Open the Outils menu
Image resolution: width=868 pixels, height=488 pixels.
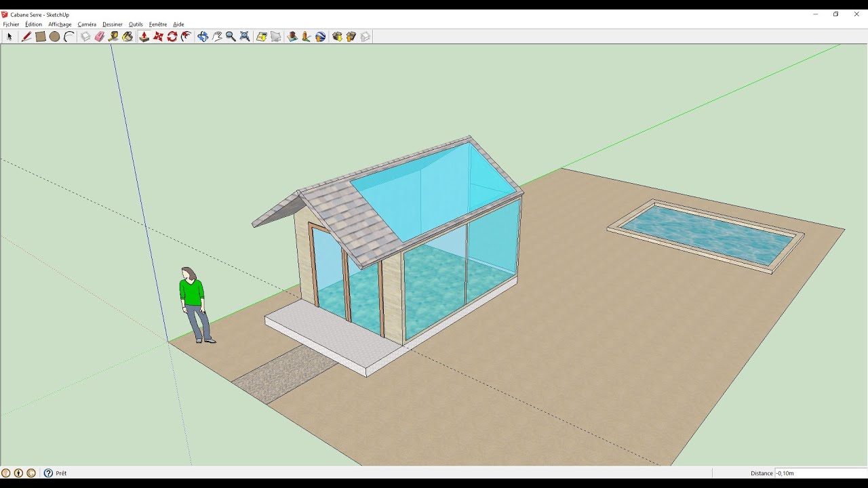136,24
